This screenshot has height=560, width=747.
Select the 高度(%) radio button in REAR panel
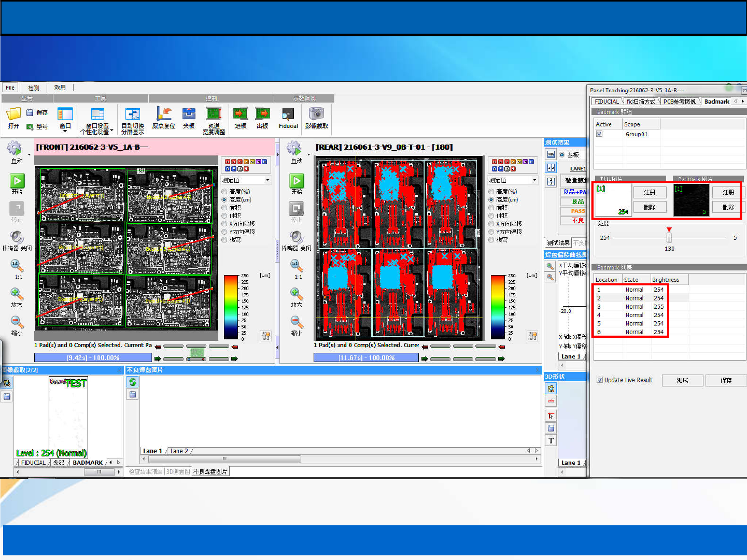point(491,192)
